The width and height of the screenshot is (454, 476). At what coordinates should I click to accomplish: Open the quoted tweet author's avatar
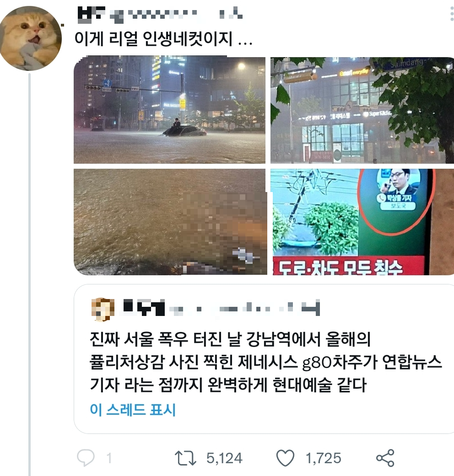coord(103,310)
